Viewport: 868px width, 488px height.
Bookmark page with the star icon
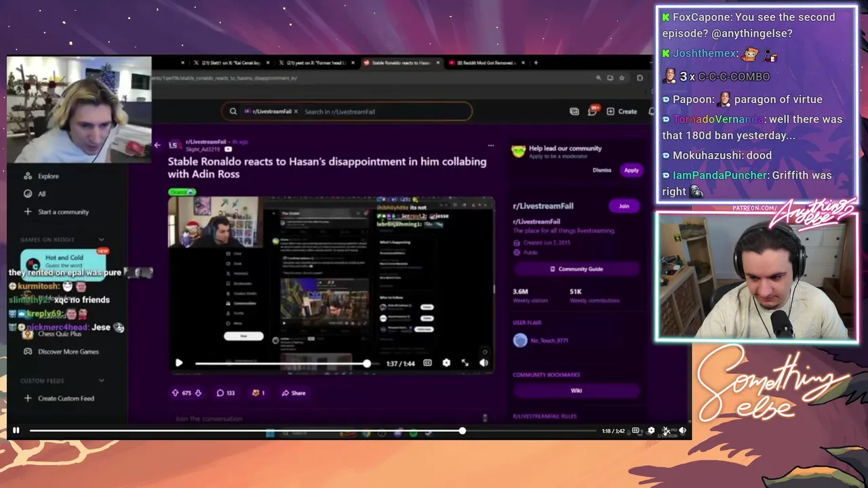click(621, 78)
